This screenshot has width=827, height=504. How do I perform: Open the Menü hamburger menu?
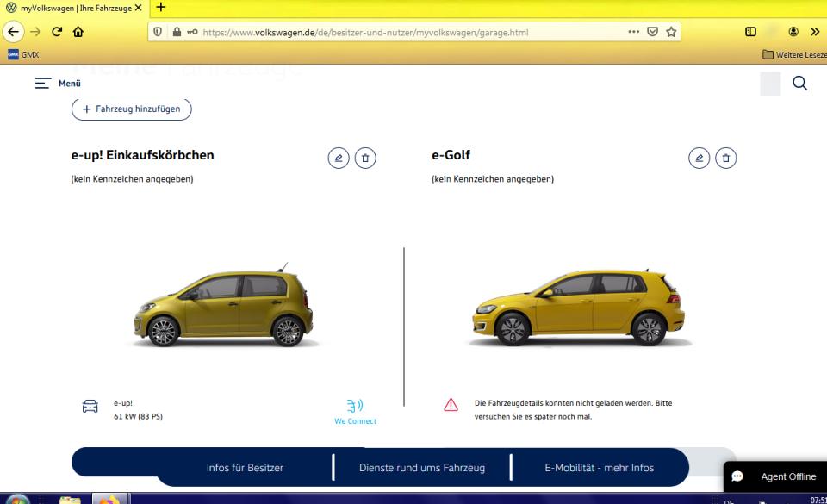[x=58, y=84]
